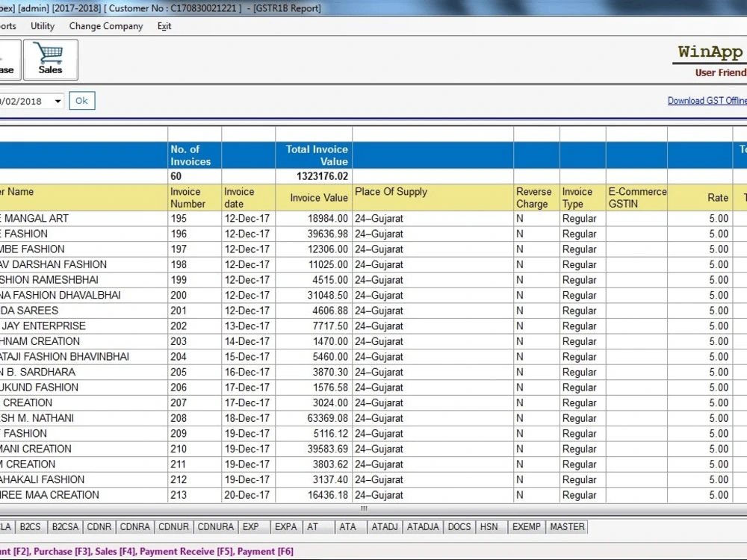Screen dimensions: 747x560
Task: Select the MAHAKALI FASHION name cell
Action: pyautogui.click(x=84, y=479)
